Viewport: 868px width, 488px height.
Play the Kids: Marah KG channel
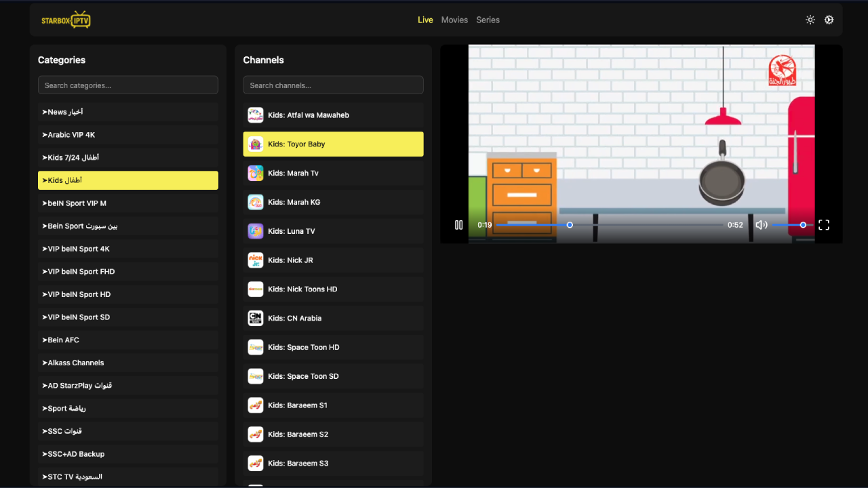[x=334, y=202]
